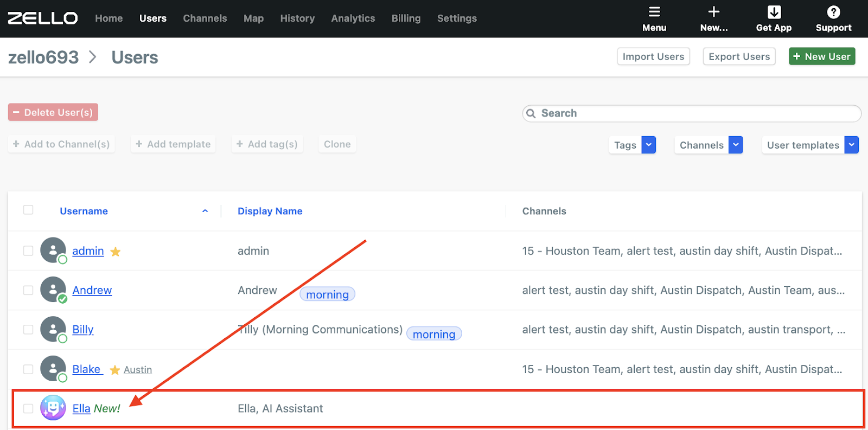This screenshot has height=430, width=868.
Task: Click the Clone button
Action: 337,144
